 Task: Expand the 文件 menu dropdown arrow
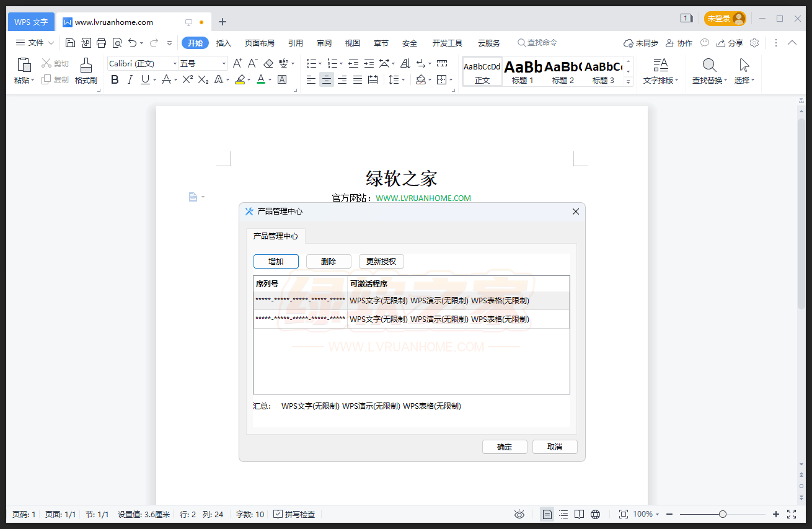click(51, 43)
